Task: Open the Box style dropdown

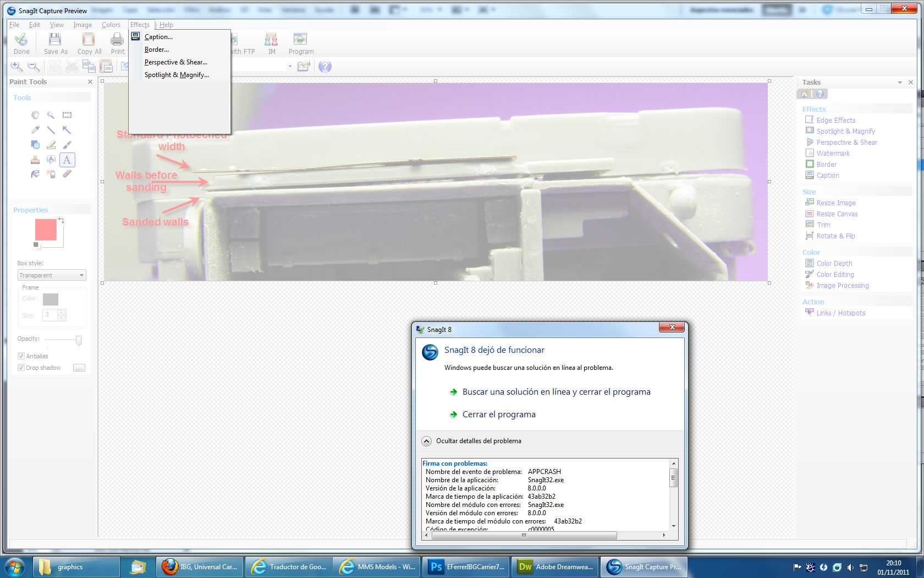Action: (x=52, y=275)
